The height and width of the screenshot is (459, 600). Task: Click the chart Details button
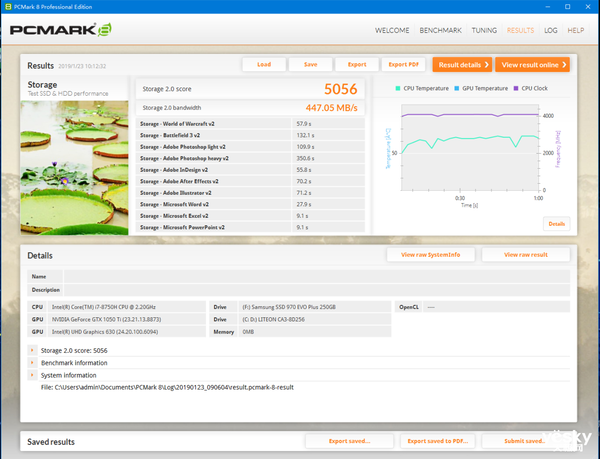click(x=556, y=224)
